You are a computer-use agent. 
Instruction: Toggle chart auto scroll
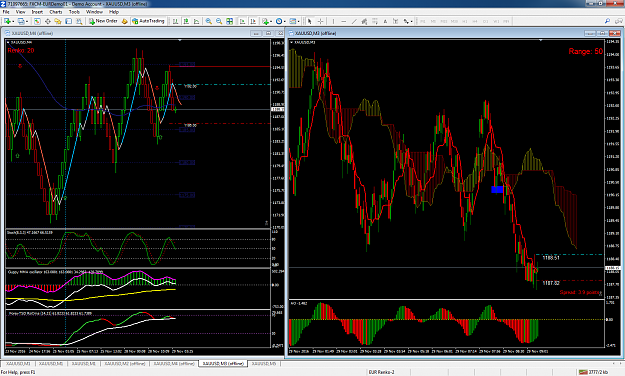click(242, 21)
